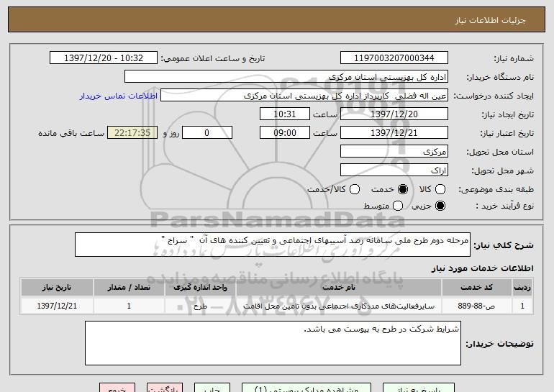Click the اطلاعات خدمات مورد نیاز heading
Image resolution: width=554 pixels, height=392 pixels.
[x=482, y=268]
